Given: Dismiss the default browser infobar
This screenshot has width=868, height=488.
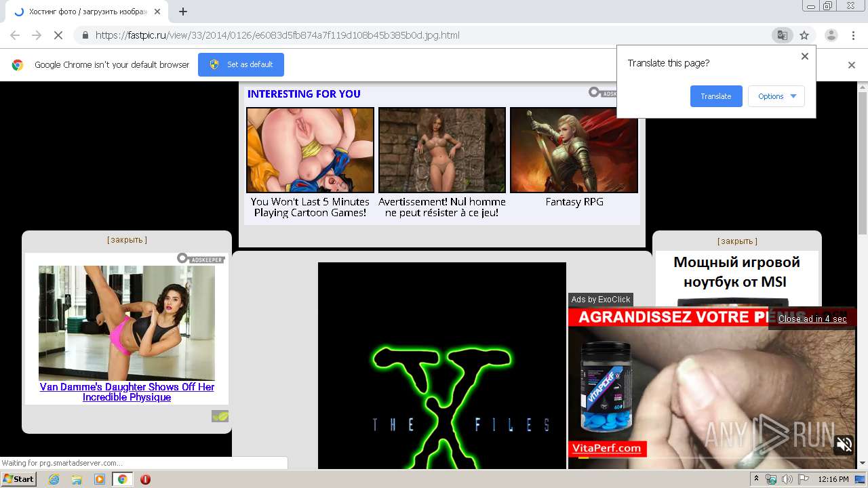Looking at the screenshot, I should point(852,65).
